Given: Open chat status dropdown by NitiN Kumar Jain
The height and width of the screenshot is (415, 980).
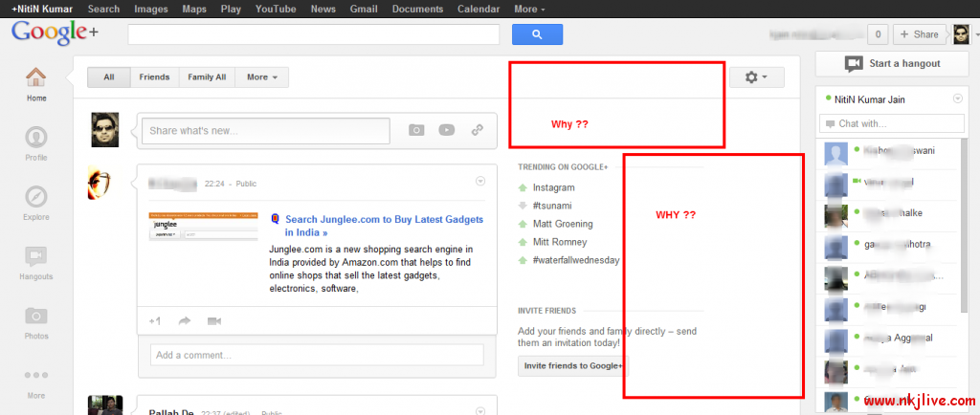Looking at the screenshot, I should point(957,98).
